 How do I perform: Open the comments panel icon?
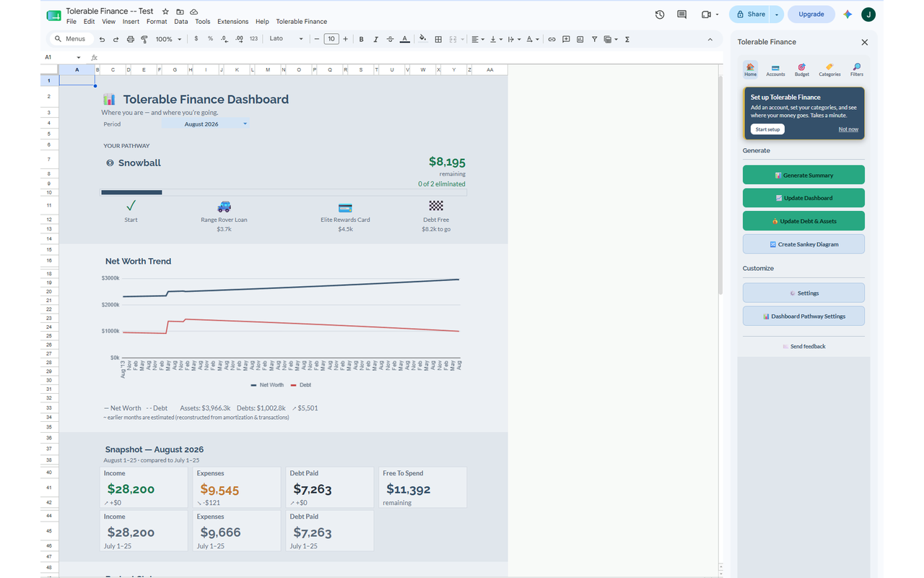(681, 14)
